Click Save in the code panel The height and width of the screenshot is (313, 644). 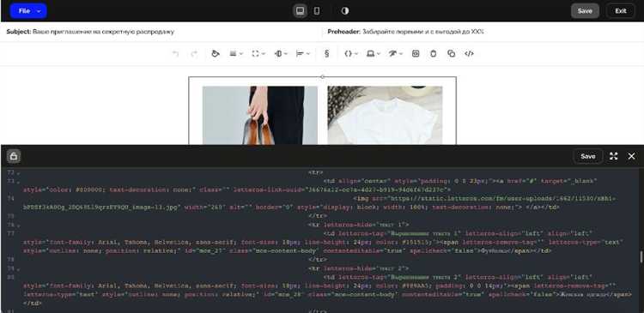587,156
